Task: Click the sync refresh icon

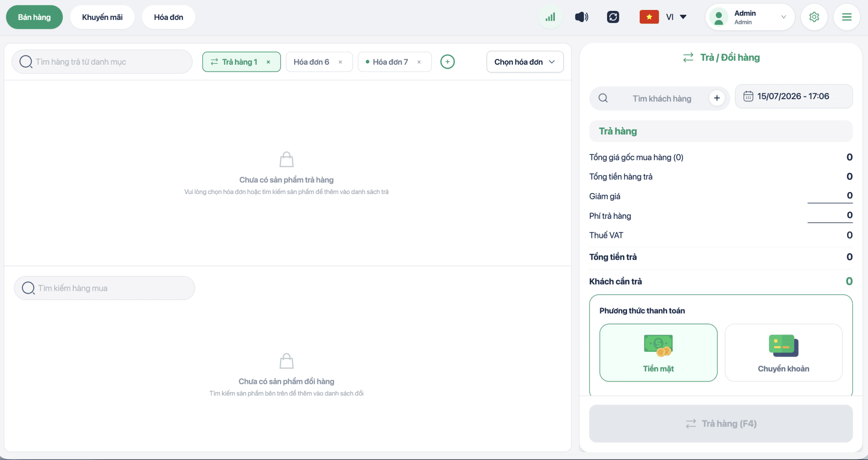Action: 613,17
